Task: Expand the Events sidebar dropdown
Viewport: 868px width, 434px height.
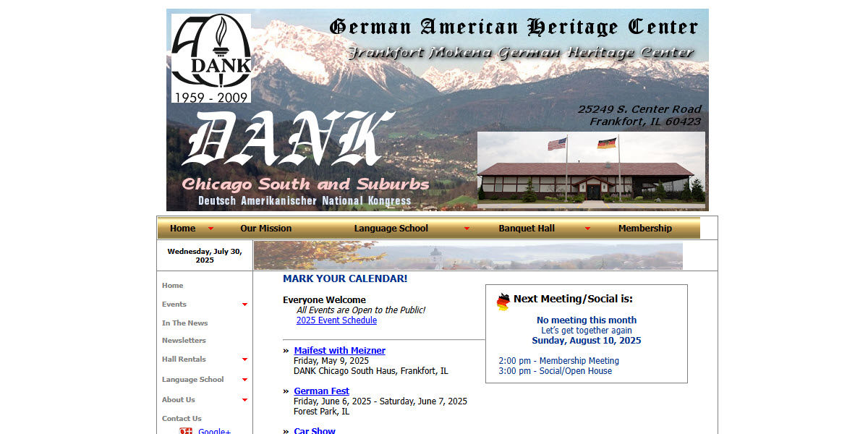Action: click(246, 305)
